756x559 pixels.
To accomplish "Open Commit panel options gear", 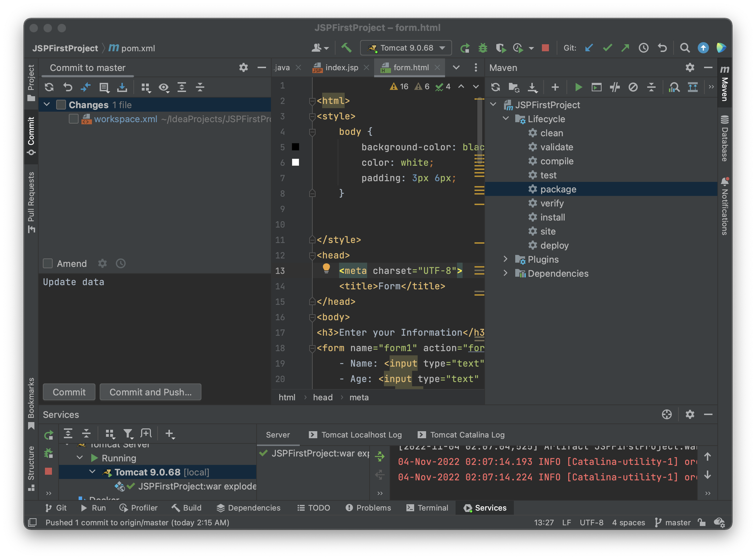I will [x=243, y=67].
